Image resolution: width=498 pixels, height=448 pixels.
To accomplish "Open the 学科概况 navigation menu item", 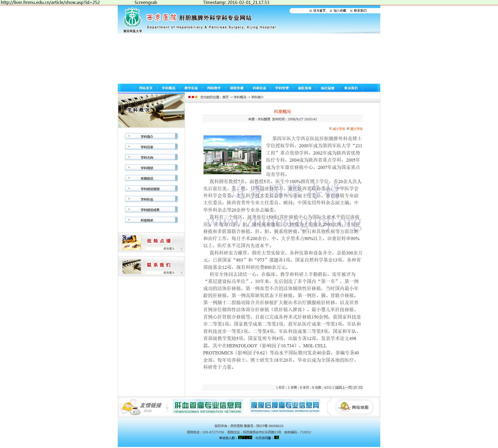I will tap(169, 88).
